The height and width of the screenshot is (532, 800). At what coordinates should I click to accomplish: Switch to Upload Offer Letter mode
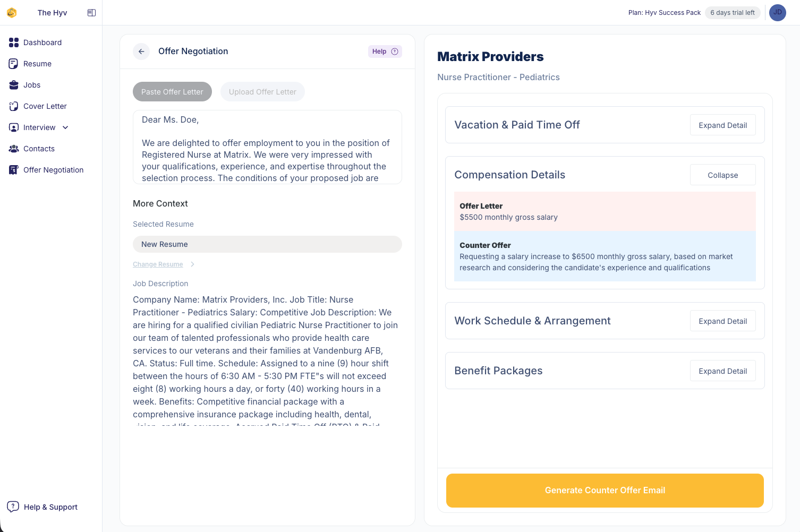(262, 92)
